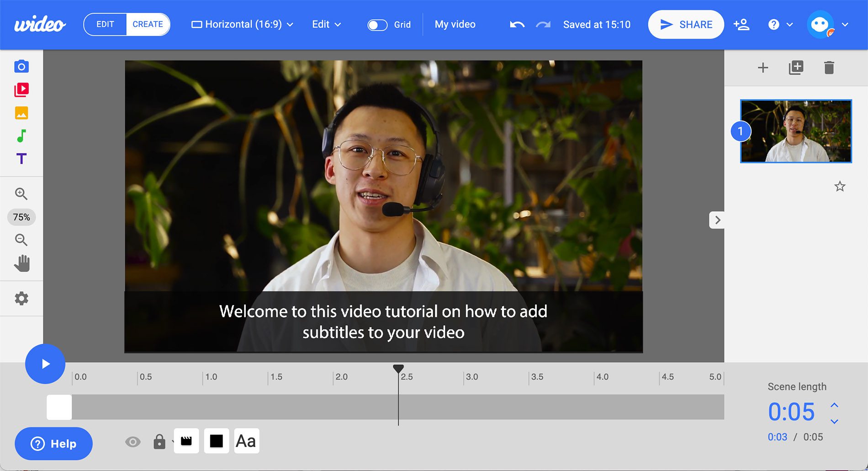868x471 pixels.
Task: Zoom in on the canvas
Action: [x=21, y=194]
